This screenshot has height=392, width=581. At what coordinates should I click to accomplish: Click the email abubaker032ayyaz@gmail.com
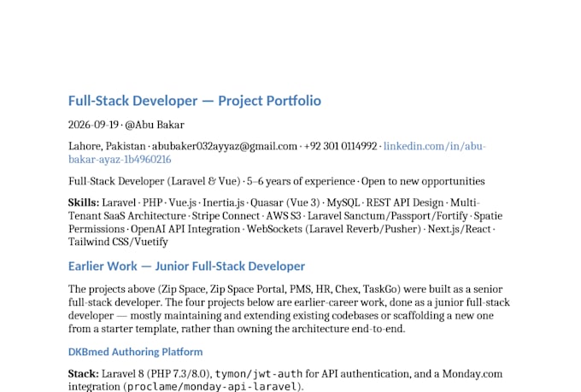pos(225,146)
